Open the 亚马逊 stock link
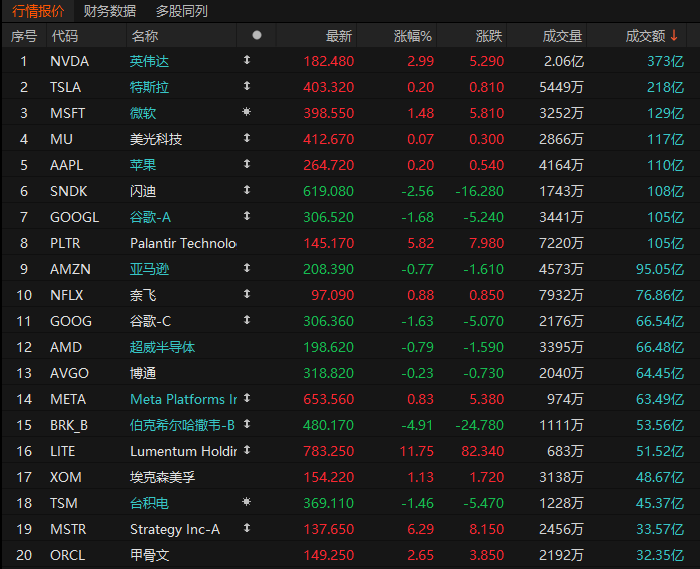Image resolution: width=700 pixels, height=569 pixels. [x=150, y=269]
